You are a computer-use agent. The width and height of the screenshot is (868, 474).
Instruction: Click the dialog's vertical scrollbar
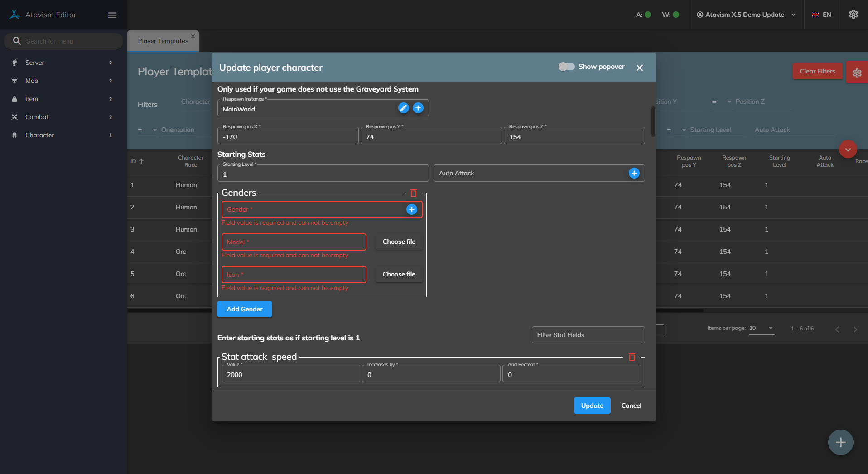(653, 121)
